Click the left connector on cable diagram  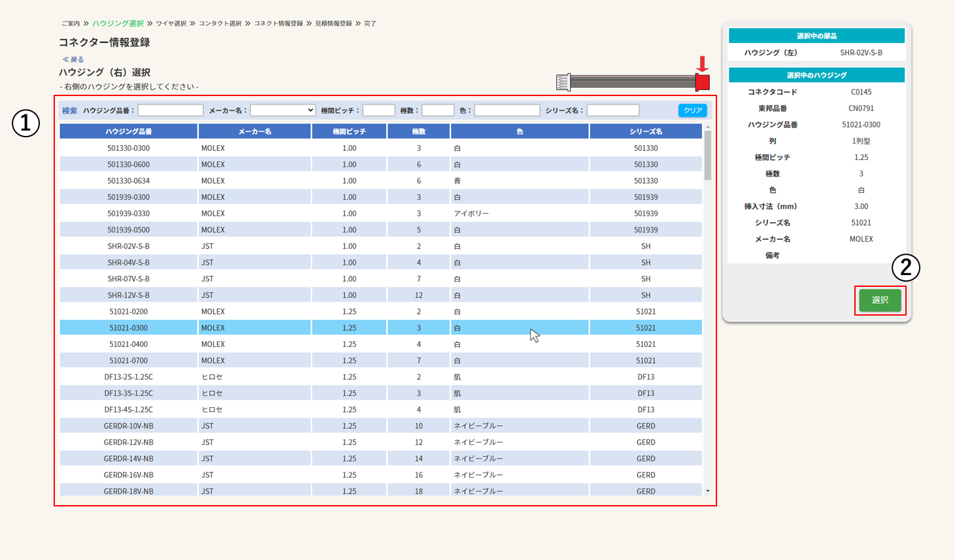(x=563, y=82)
